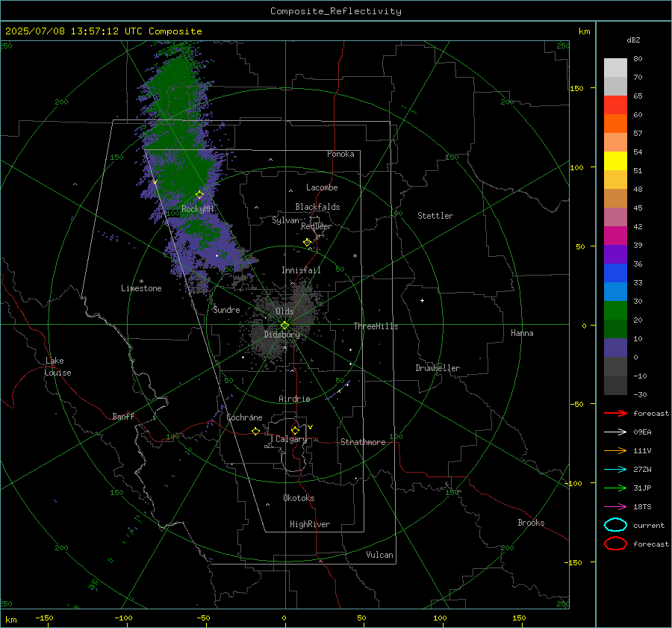
Task: Click the Composite_Reflectivity title
Action: click(x=336, y=11)
